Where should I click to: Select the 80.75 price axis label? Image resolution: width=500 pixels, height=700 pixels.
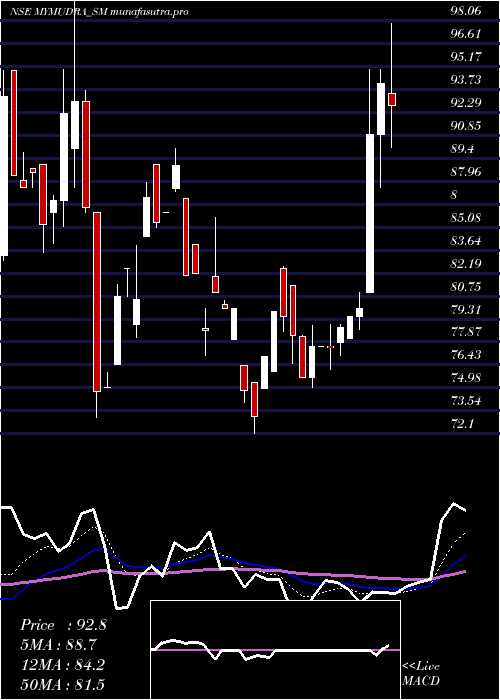466,286
